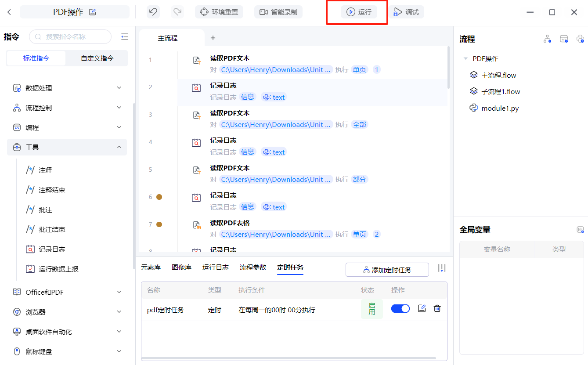Click the back arrow at top left

click(x=9, y=12)
